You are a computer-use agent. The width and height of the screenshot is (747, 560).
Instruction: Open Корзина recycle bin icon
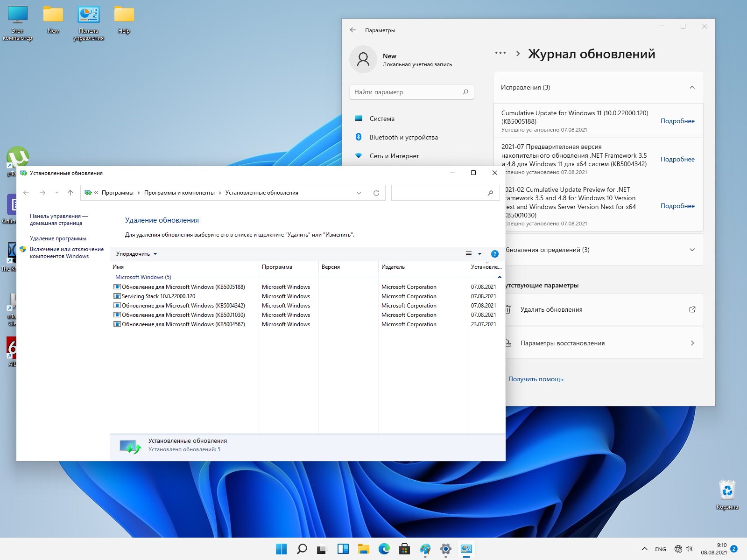[727, 496]
